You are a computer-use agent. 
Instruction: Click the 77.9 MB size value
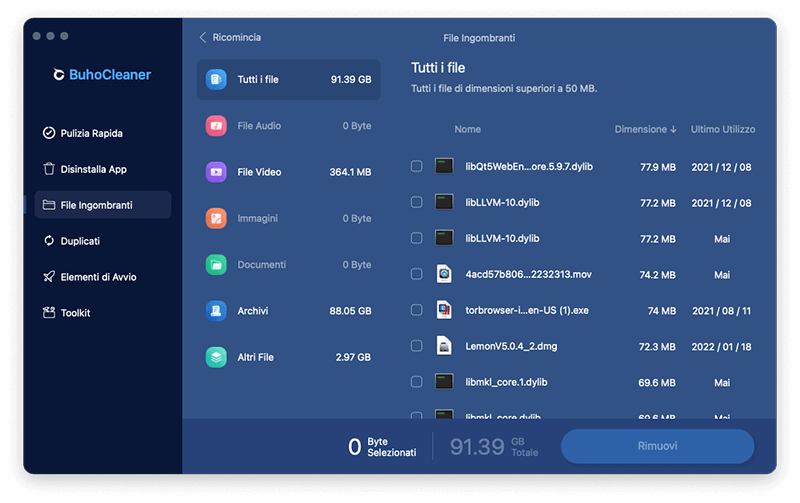point(658,167)
